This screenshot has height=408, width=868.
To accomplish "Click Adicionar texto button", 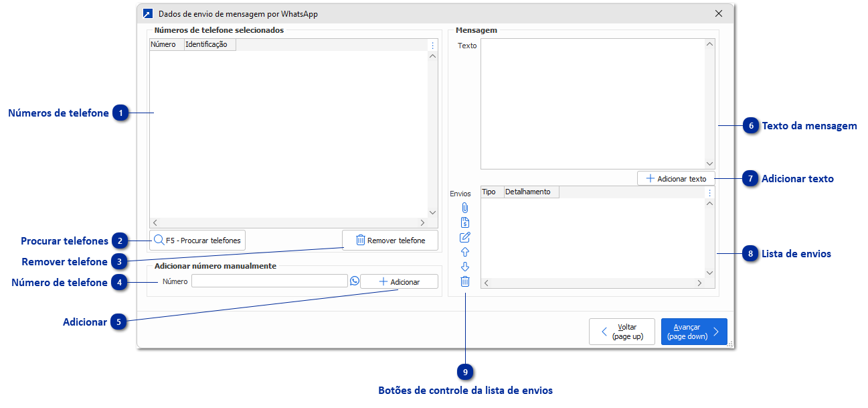I will point(676,179).
